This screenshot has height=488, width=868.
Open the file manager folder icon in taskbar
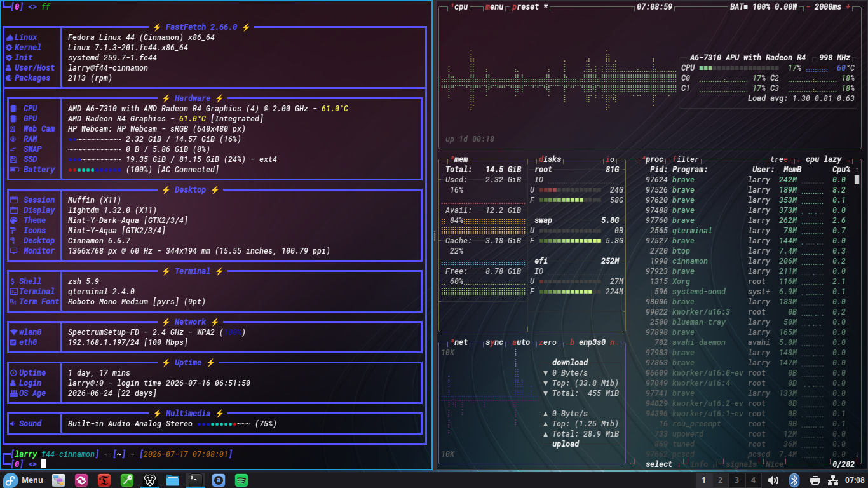click(172, 480)
